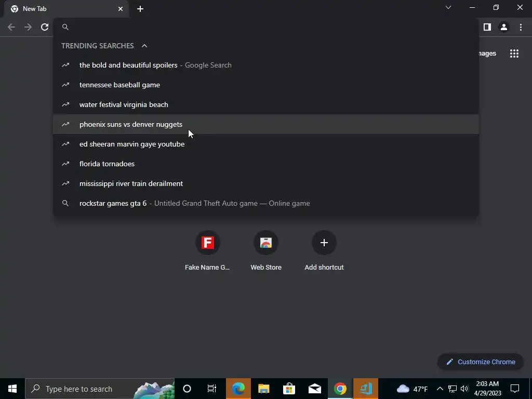Go back using the back arrow
The image size is (532, 399).
(11, 27)
